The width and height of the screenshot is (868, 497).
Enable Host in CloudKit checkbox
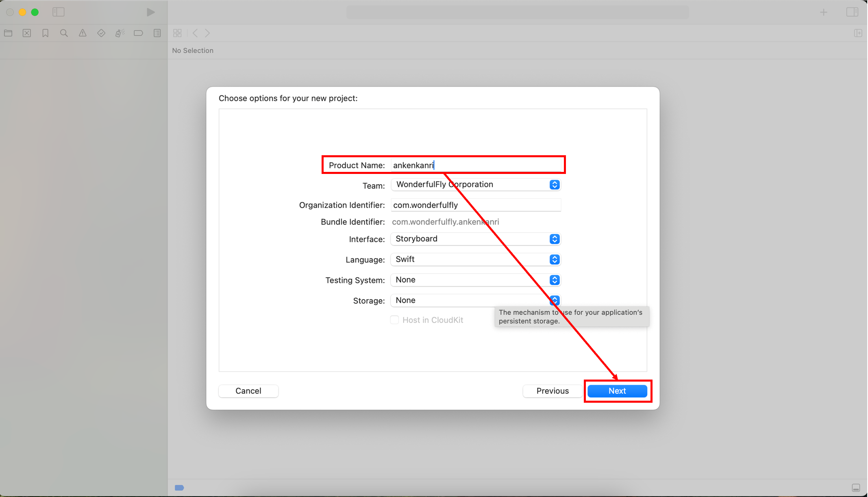tap(394, 320)
